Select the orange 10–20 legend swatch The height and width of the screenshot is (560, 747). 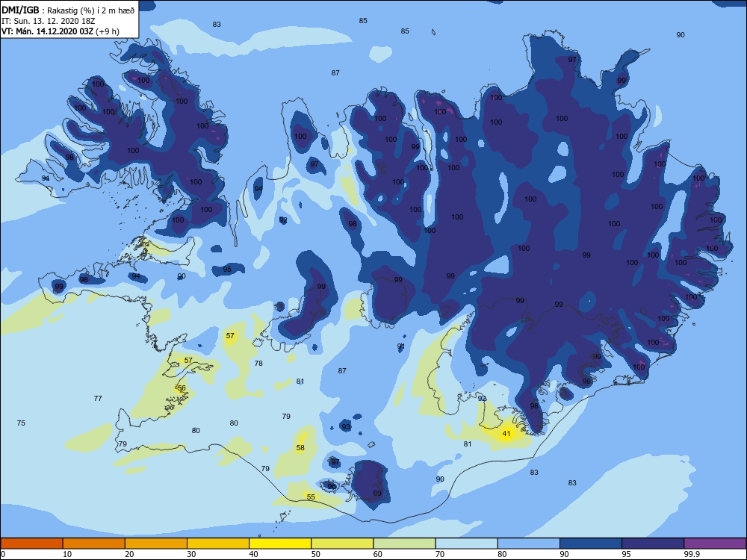click(x=94, y=544)
